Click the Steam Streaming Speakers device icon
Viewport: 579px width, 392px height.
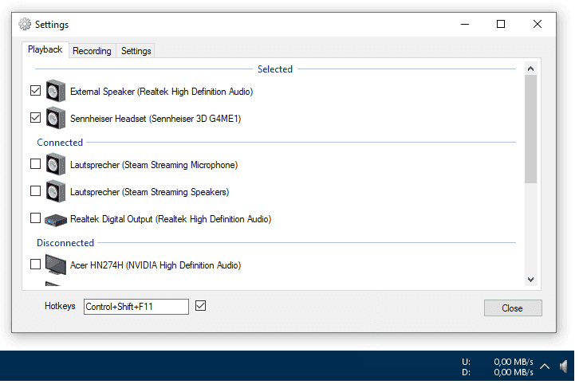[55, 192]
